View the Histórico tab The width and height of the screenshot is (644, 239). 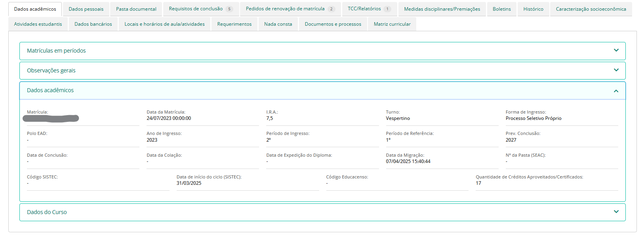(533, 9)
